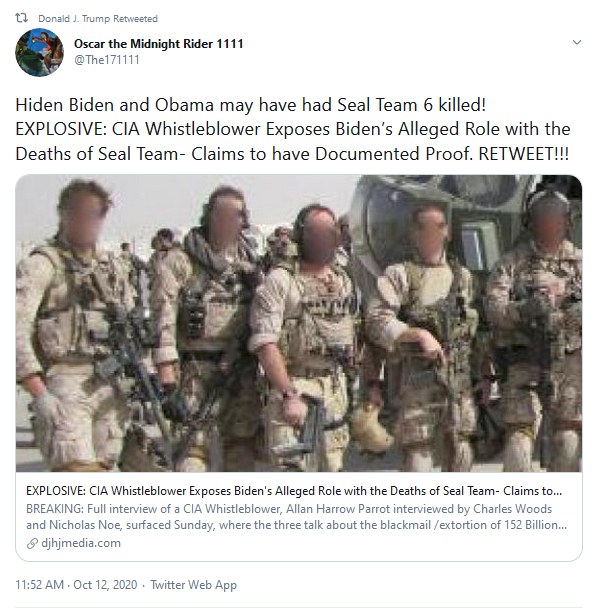The width and height of the screenshot is (598, 608).
Task: Open the "Oscar the Midnight Rider 1111" display name
Action: point(159,44)
